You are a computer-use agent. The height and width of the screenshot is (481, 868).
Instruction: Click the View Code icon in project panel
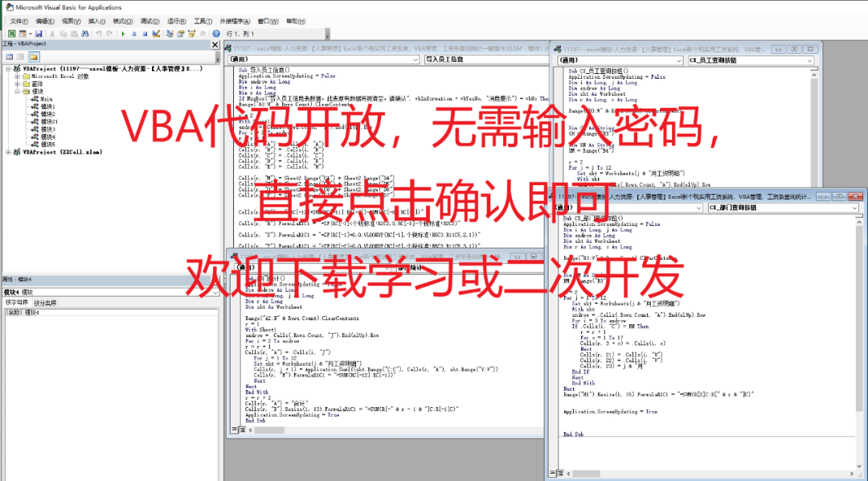coord(10,56)
